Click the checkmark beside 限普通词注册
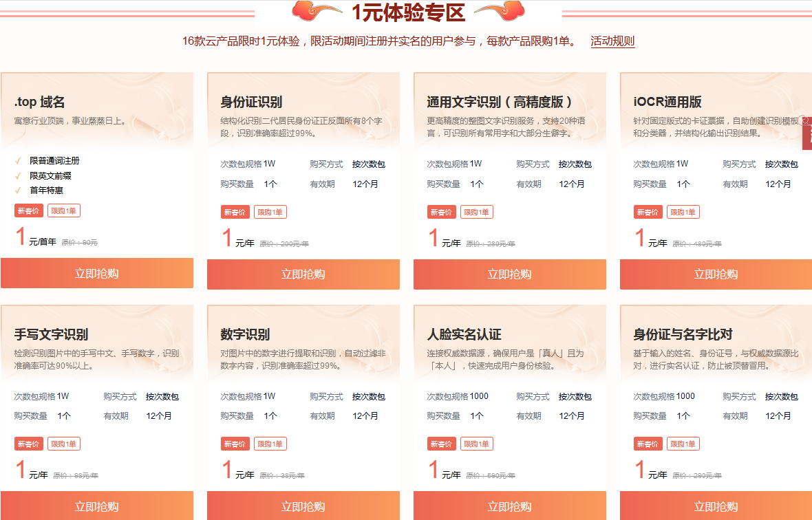Image resolution: width=812 pixels, height=520 pixels. tap(18, 161)
